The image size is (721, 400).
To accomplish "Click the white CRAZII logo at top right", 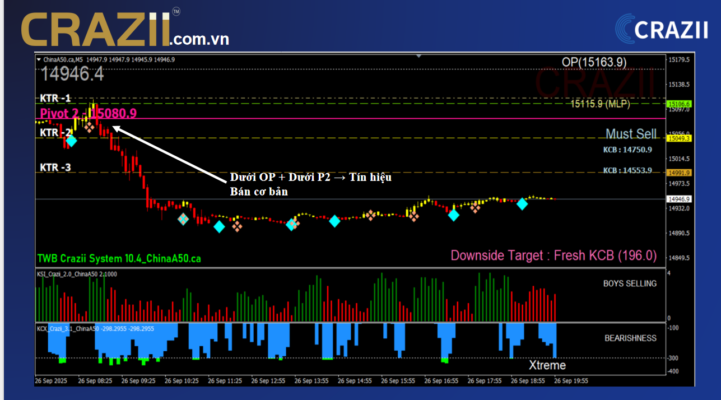I will coord(662,29).
